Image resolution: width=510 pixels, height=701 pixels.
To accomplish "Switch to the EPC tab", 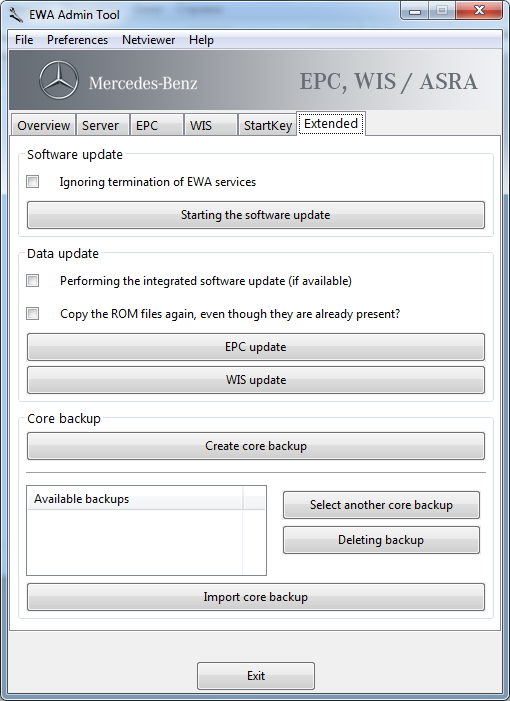I will tap(157, 125).
